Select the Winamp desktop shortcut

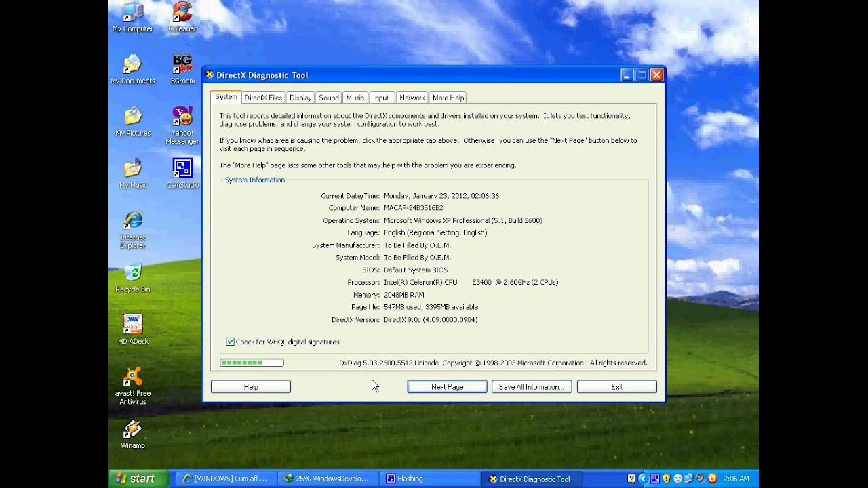pos(133,434)
